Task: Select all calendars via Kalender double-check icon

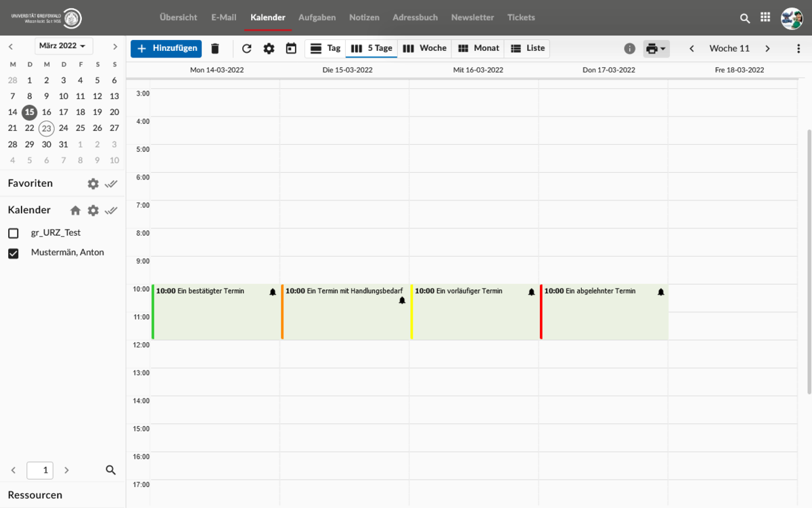Action: point(111,211)
